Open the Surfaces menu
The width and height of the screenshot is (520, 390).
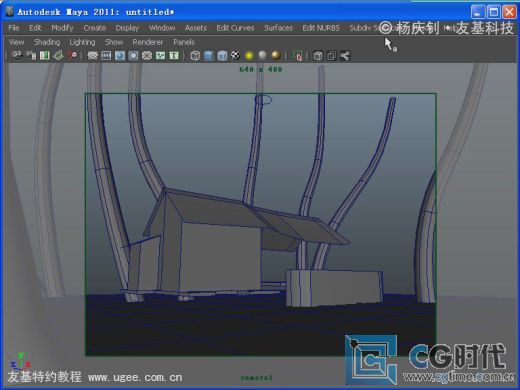[278, 28]
